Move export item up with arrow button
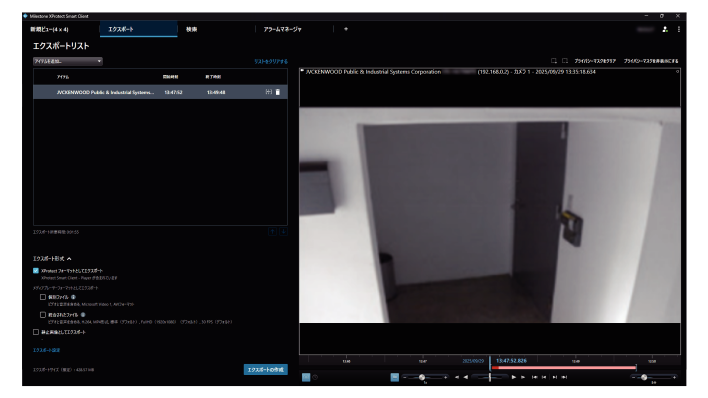Image resolution: width=708 pixels, height=398 pixels. [x=272, y=232]
